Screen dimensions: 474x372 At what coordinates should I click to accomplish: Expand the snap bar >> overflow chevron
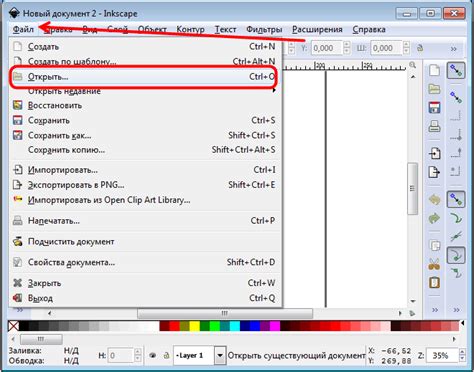456,310
